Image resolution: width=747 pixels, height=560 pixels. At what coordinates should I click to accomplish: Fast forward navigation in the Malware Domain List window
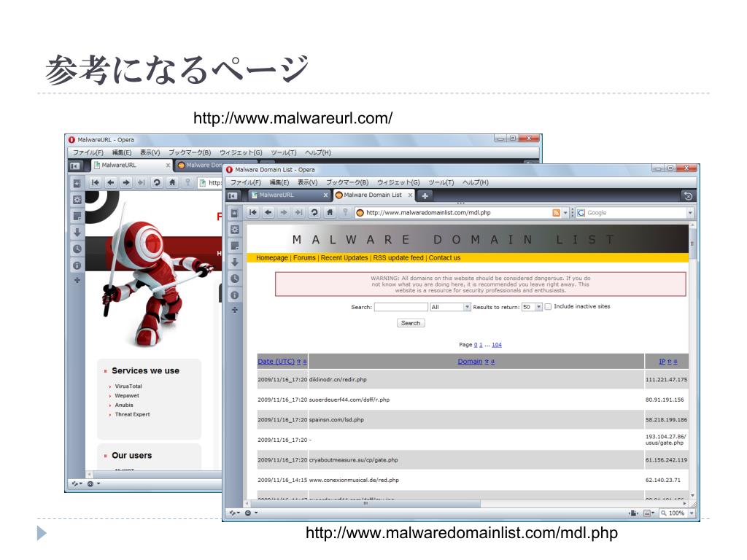click(x=298, y=213)
